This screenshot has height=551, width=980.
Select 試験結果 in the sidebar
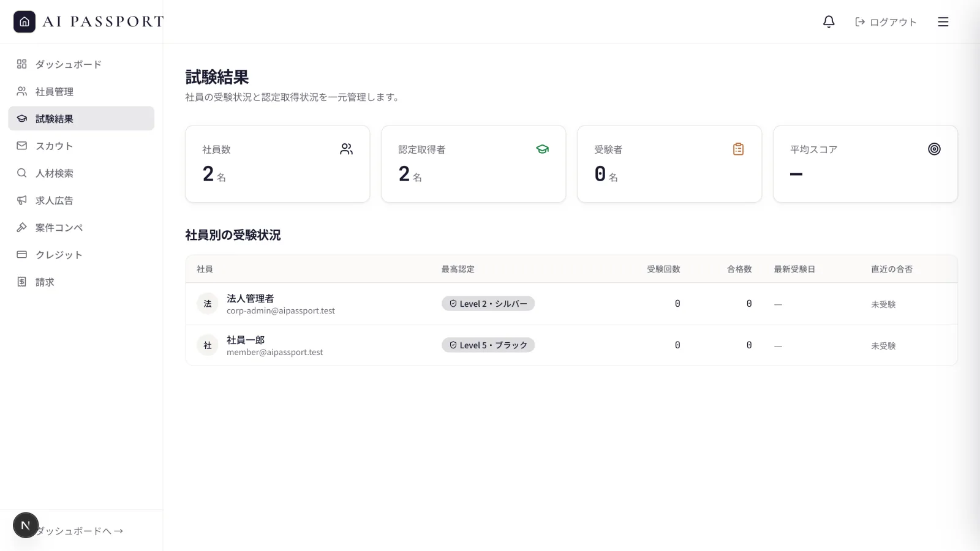point(81,119)
